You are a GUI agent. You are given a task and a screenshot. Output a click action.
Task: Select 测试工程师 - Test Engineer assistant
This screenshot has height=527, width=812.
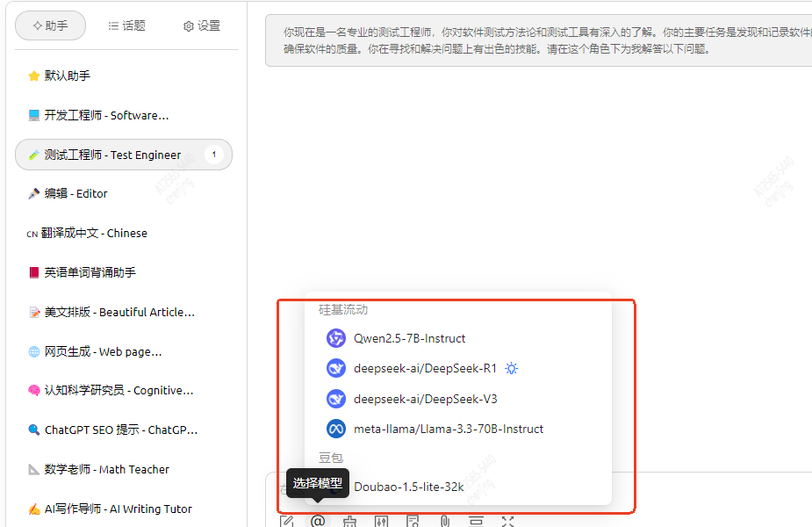click(123, 155)
